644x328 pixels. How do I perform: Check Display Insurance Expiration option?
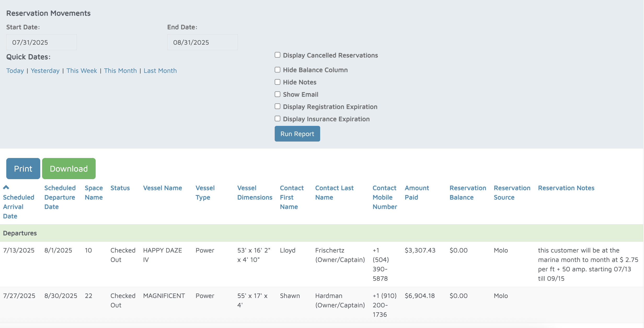point(278,119)
